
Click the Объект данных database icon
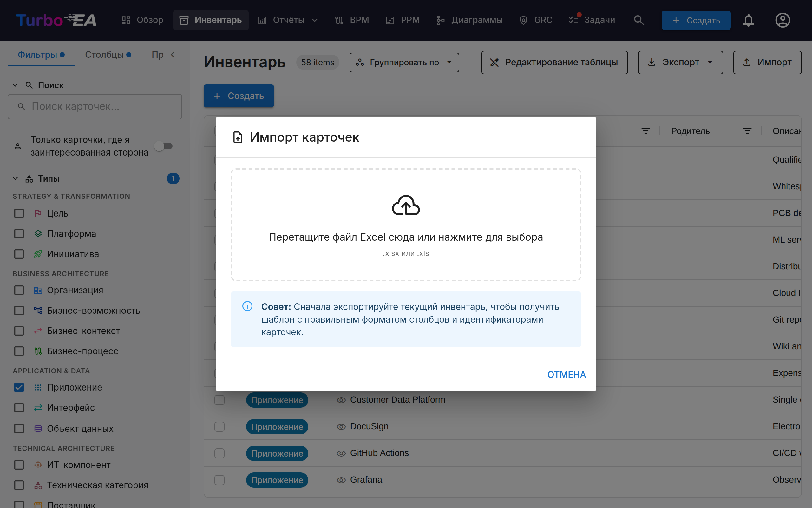pos(38,428)
